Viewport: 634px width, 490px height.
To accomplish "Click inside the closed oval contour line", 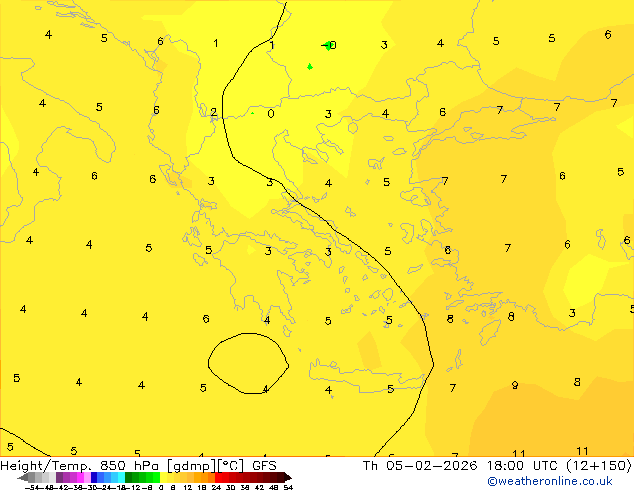I will [x=247, y=362].
